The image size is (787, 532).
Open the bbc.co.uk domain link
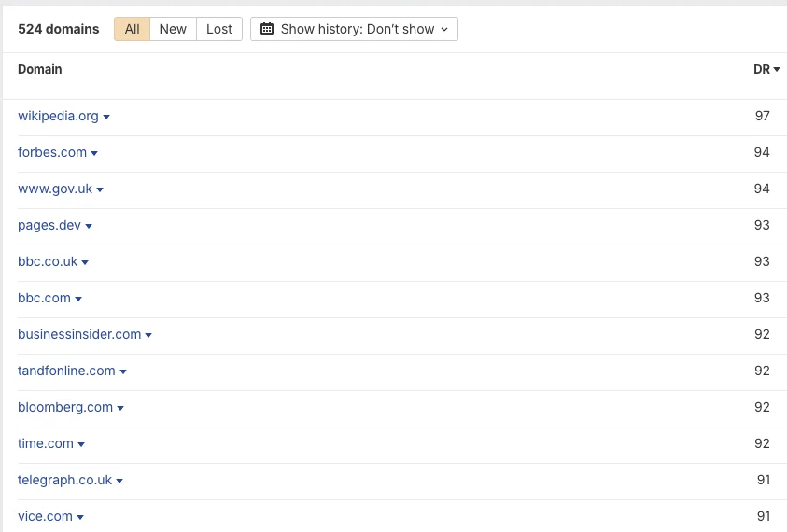(x=48, y=261)
